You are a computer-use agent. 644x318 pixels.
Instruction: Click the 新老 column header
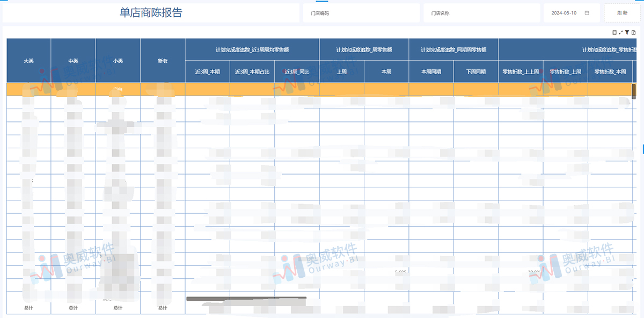click(x=163, y=61)
